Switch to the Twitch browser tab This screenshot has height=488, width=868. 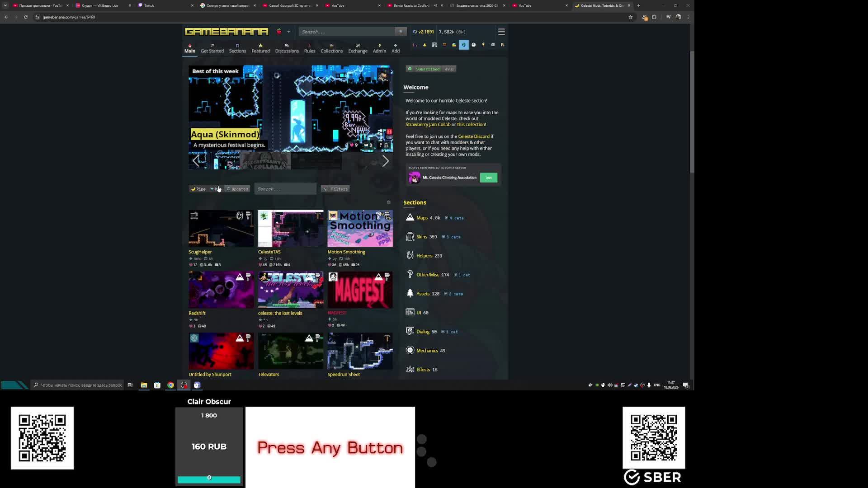point(165,5)
